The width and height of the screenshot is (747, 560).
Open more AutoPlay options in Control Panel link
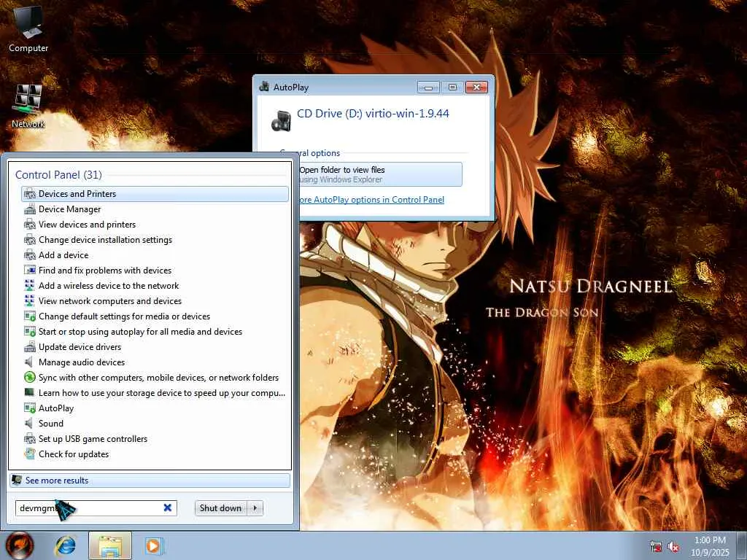[x=371, y=200]
